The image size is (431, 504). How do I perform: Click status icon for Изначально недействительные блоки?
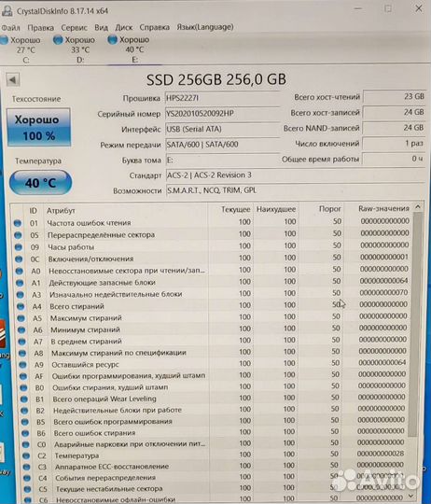(20, 294)
